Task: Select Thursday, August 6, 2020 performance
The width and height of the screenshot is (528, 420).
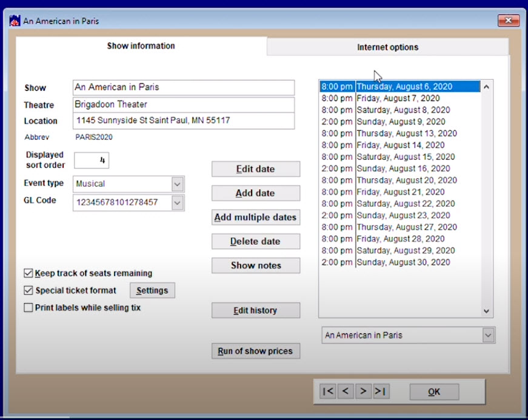Action: (x=399, y=87)
